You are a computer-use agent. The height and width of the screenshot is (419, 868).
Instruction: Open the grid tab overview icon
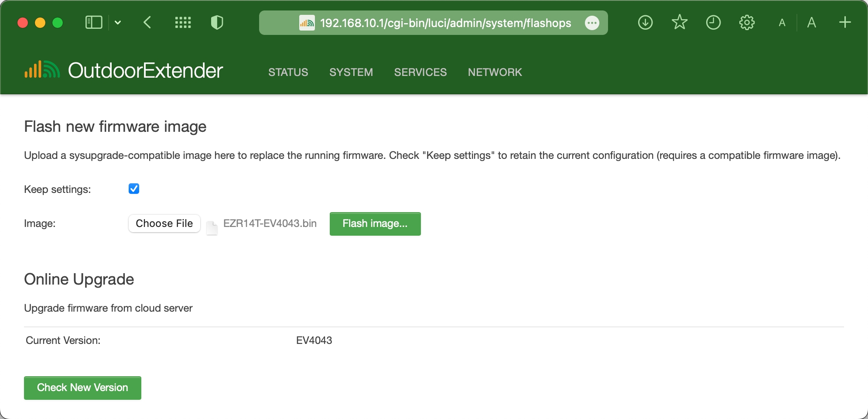coord(183,22)
